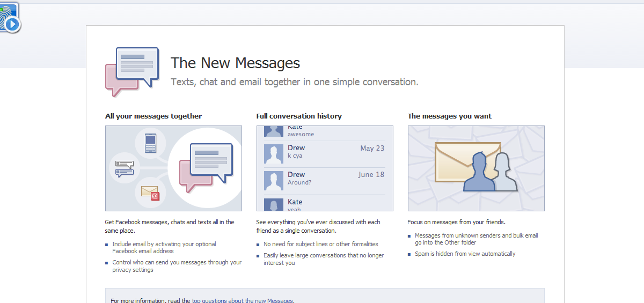644x303 pixels.
Task: Click the small chat bubbles icon in first illustration
Action: [x=124, y=168]
